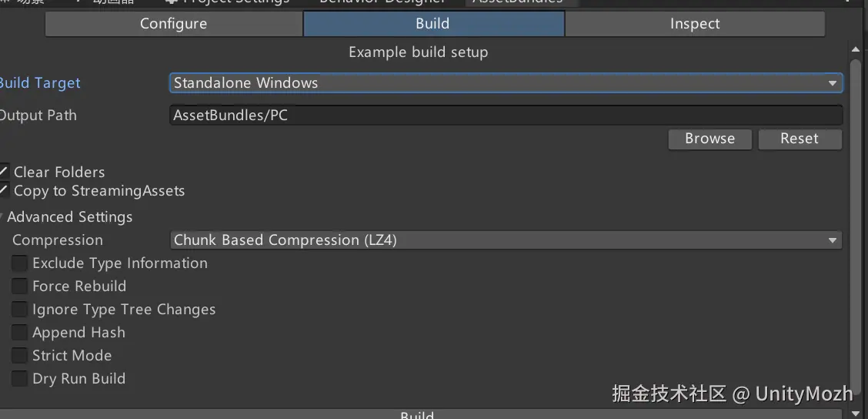The width and height of the screenshot is (868, 419).
Task: Click the Compression dropdown arrow icon
Action: (832, 240)
